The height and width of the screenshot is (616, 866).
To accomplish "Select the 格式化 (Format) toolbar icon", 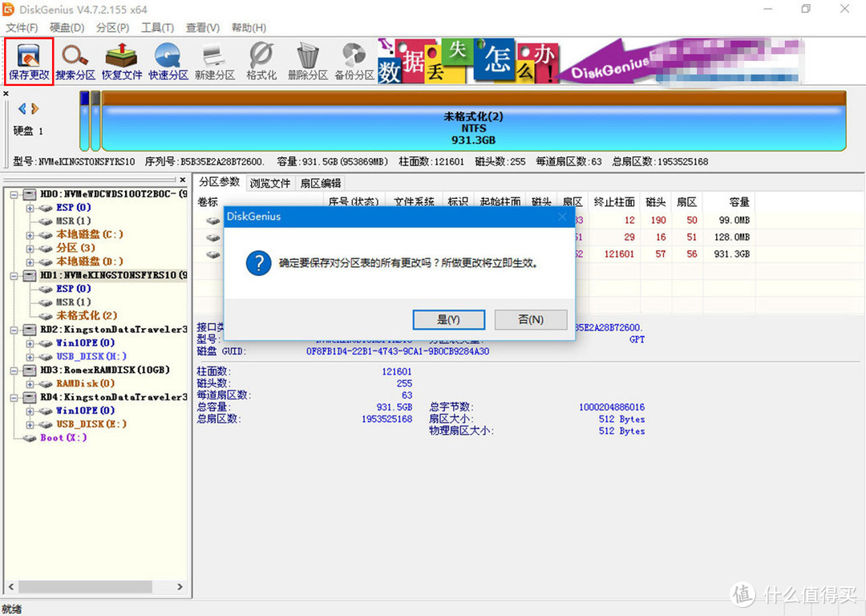I will pos(261,61).
